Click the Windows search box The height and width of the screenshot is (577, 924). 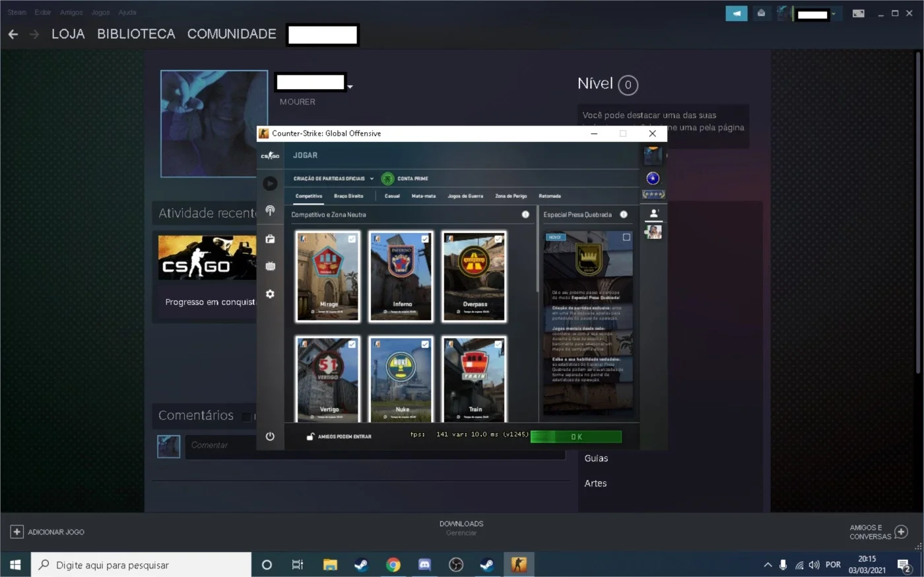[x=141, y=565]
